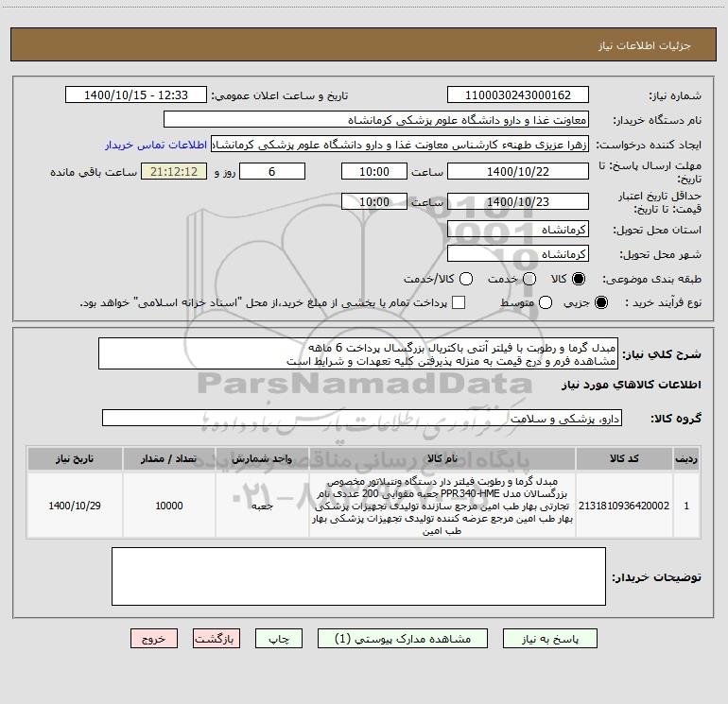Click the اطلاعات کالاهای مورد نیاز heading

(x=631, y=385)
